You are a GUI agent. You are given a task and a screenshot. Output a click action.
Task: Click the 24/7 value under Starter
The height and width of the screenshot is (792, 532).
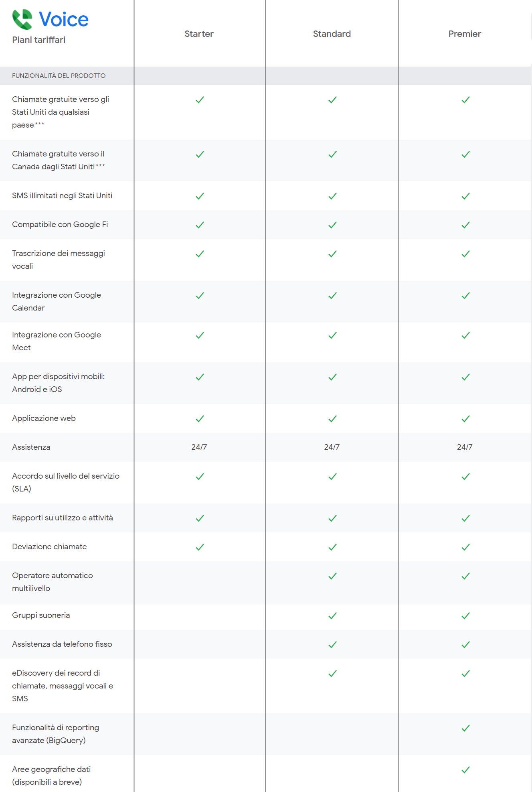coord(199,447)
